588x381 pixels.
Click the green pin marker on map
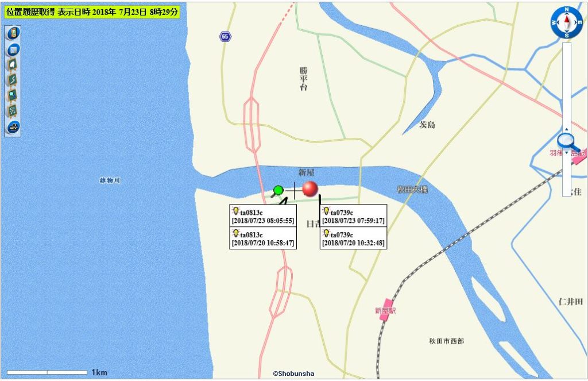(278, 190)
